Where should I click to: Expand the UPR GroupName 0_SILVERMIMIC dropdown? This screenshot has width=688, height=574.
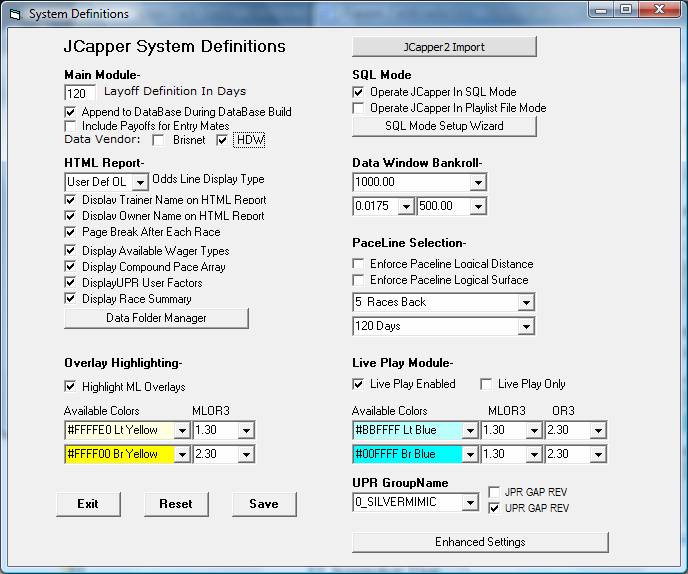pos(470,502)
